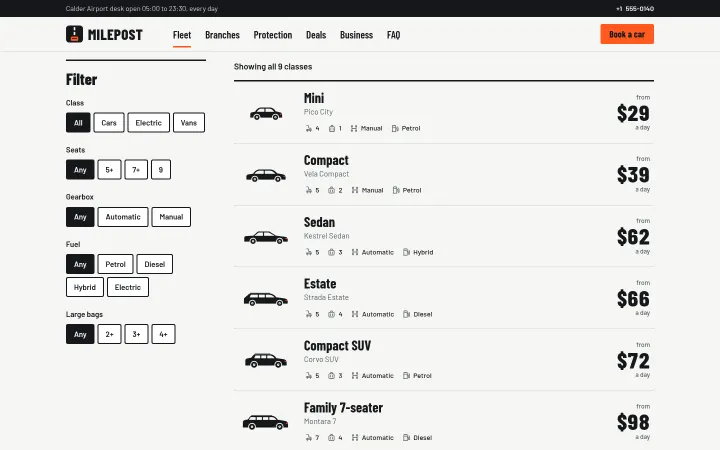Choose Automatic gearbox filter
720x450 pixels.
pyautogui.click(x=123, y=217)
